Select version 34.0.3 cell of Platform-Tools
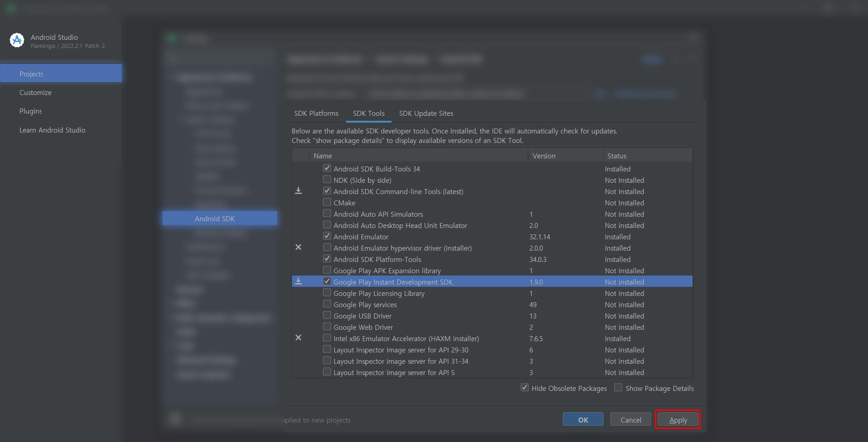This screenshot has height=442, width=868. (538, 260)
